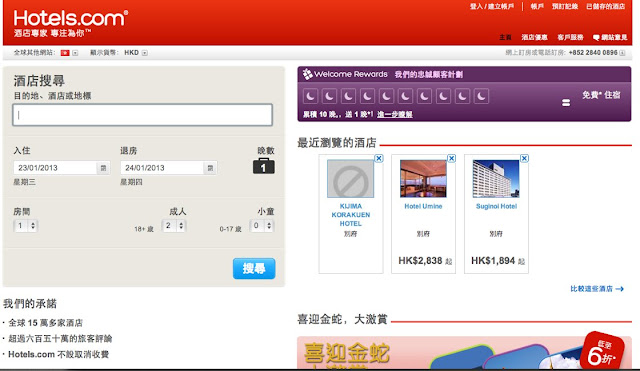Expand the arrow beside +852 2840 0896
This screenshot has width=640, height=371.
click(622, 53)
